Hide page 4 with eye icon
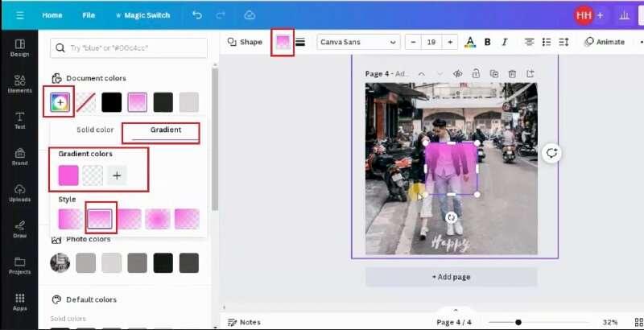This screenshot has width=644, height=330. tap(457, 74)
